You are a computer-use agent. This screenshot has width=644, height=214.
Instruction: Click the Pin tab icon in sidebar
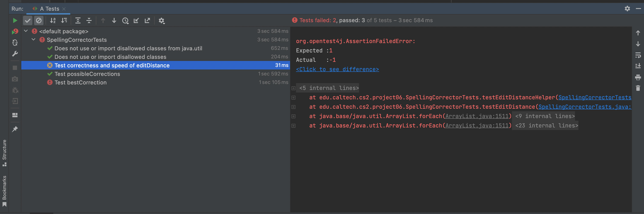pos(15,129)
